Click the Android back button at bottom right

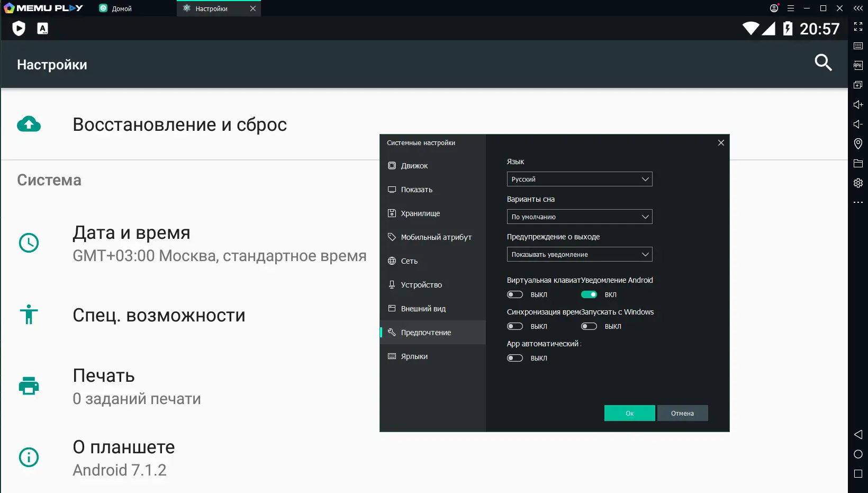click(858, 434)
